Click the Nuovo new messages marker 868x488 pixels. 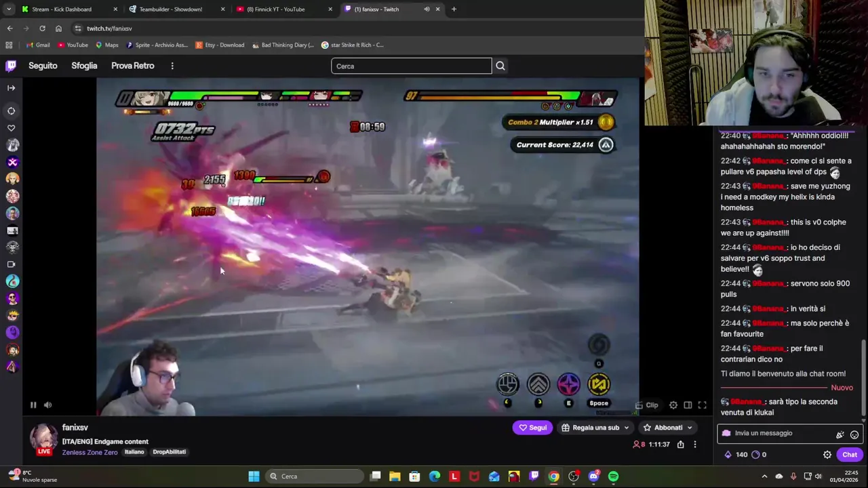pyautogui.click(x=842, y=388)
